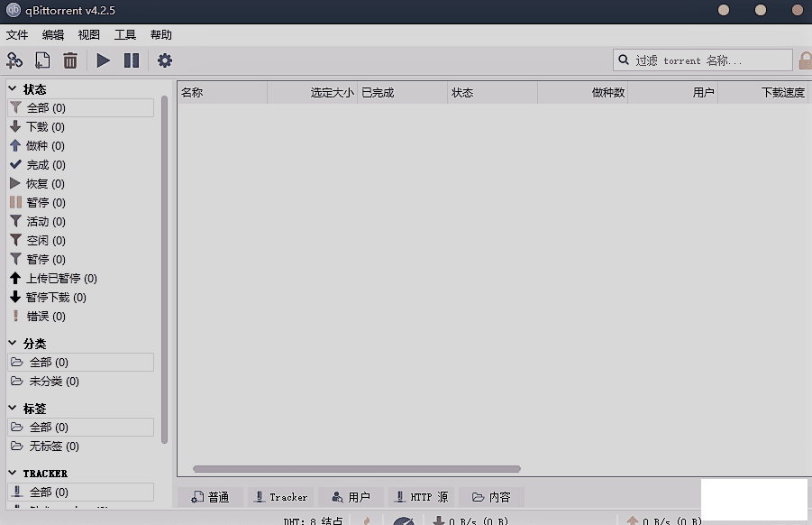Open the 文件 menu

[x=17, y=34]
